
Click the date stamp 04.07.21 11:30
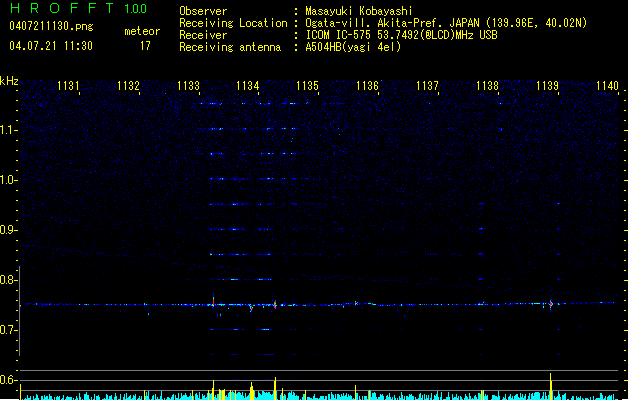click(x=51, y=46)
